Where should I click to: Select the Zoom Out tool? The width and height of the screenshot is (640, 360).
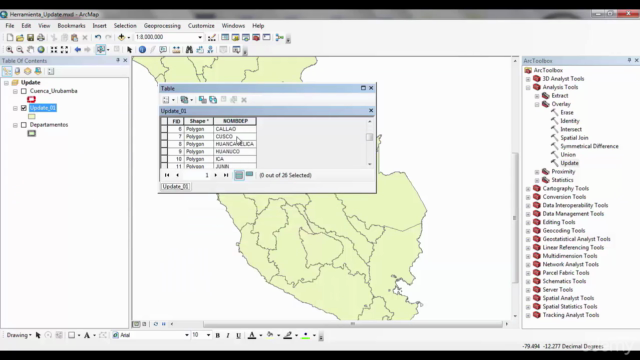[20, 50]
